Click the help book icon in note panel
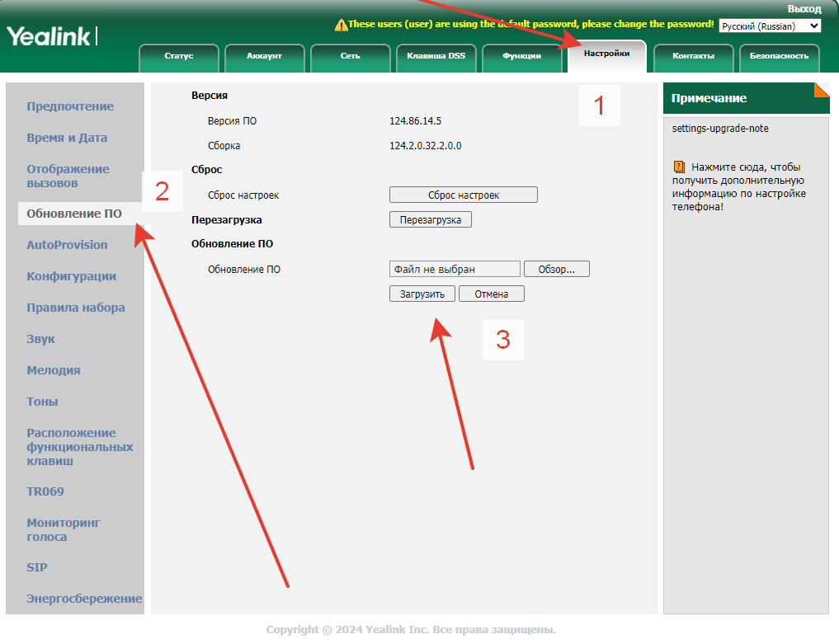The width and height of the screenshot is (839, 644). pos(679,167)
